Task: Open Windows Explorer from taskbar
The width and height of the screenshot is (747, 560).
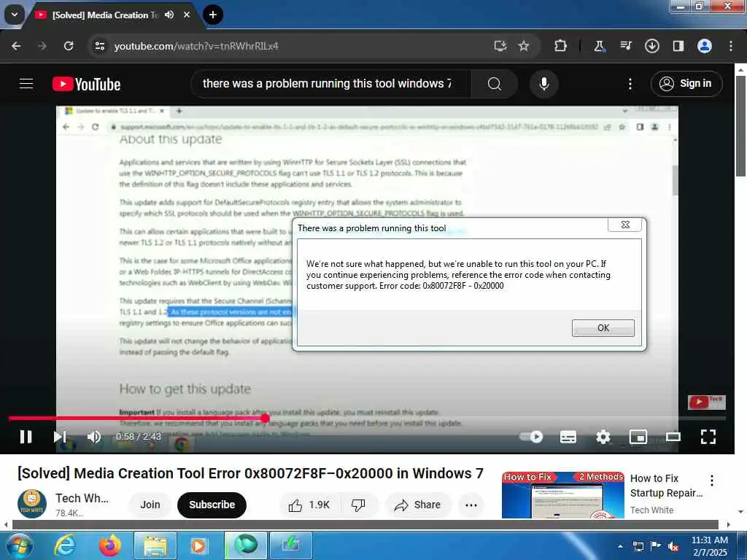Action: pyautogui.click(x=155, y=545)
